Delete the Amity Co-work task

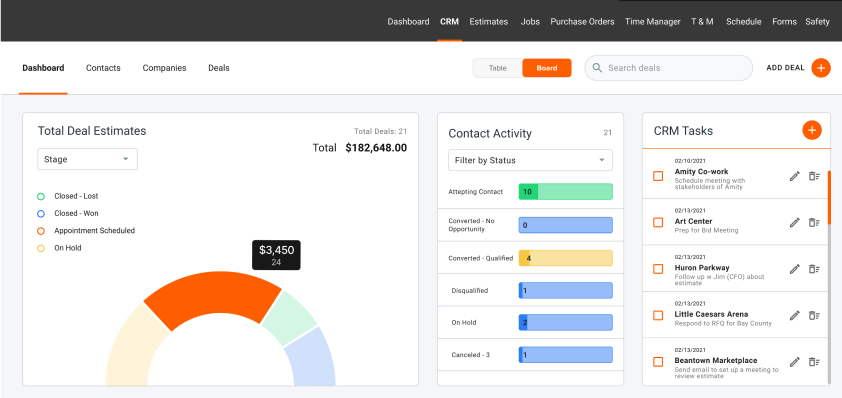pos(814,176)
